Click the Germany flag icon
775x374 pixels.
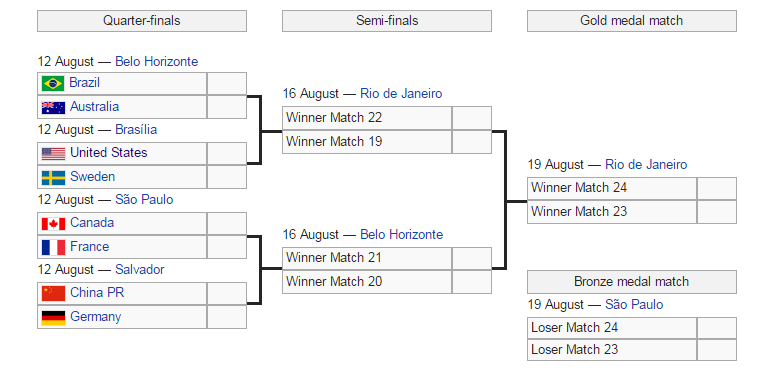coord(53,318)
